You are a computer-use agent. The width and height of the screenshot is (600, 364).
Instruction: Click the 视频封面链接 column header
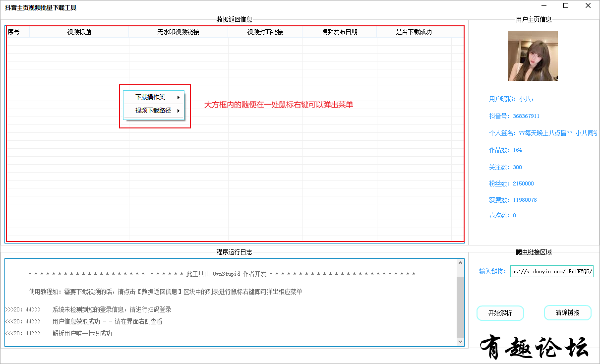point(265,32)
